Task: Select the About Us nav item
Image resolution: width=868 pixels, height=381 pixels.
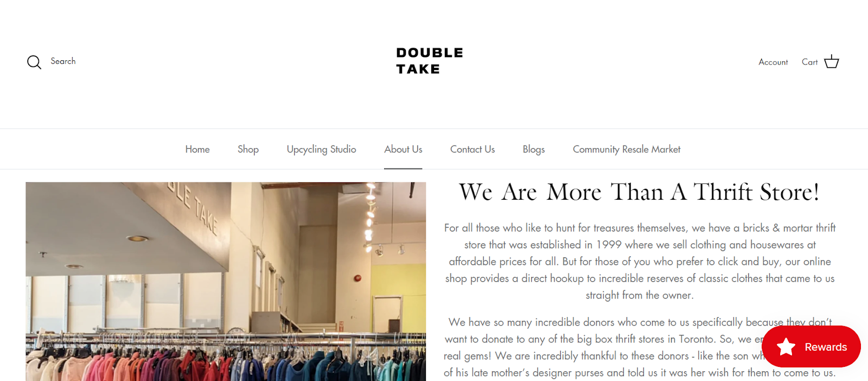Action: pos(403,149)
